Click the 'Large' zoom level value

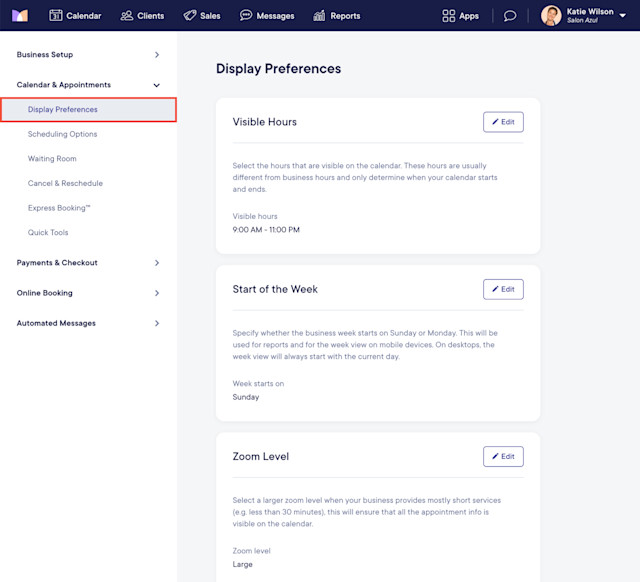(x=242, y=564)
